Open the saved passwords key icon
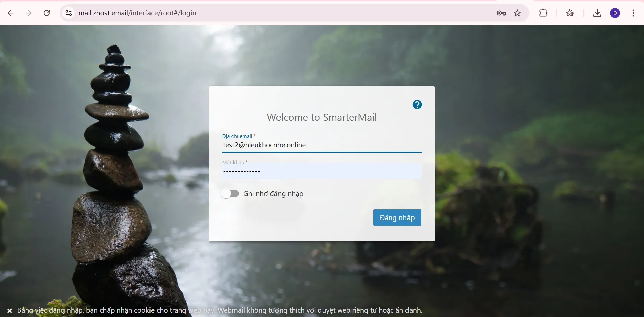Image resolution: width=644 pixels, height=317 pixels. [x=501, y=13]
